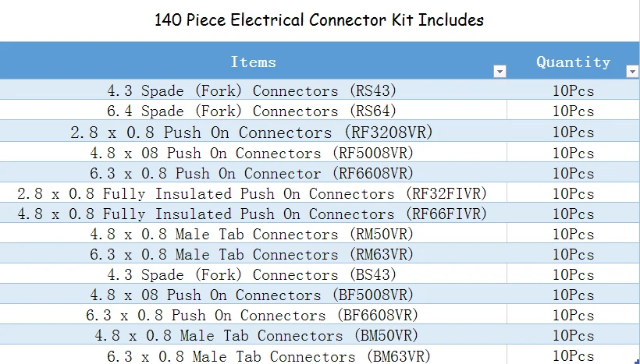Select the RF3208VR Push On Connectors cell

[252, 133]
